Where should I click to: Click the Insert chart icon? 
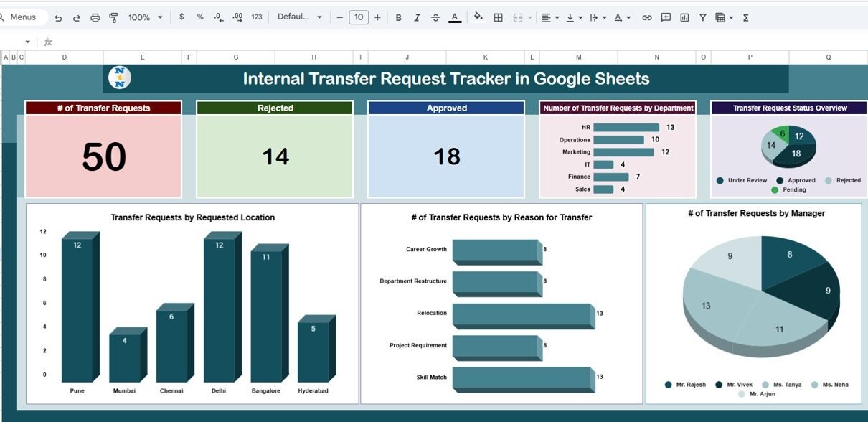click(x=684, y=17)
